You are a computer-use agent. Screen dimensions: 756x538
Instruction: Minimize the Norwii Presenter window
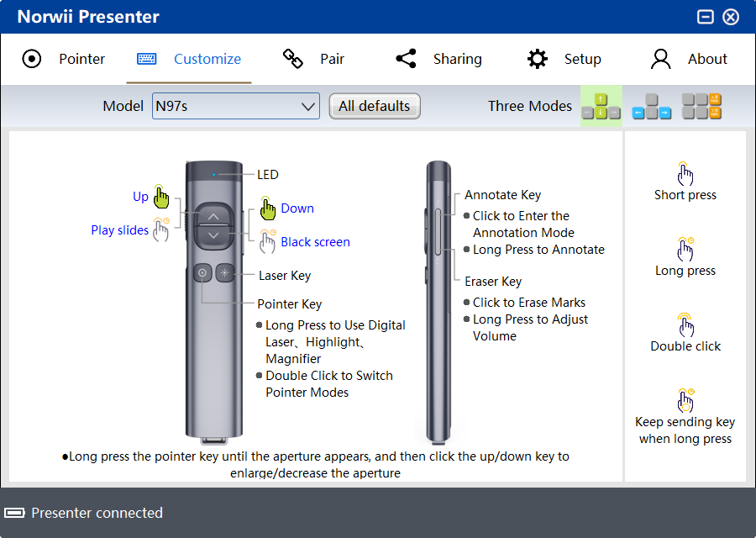(705, 17)
